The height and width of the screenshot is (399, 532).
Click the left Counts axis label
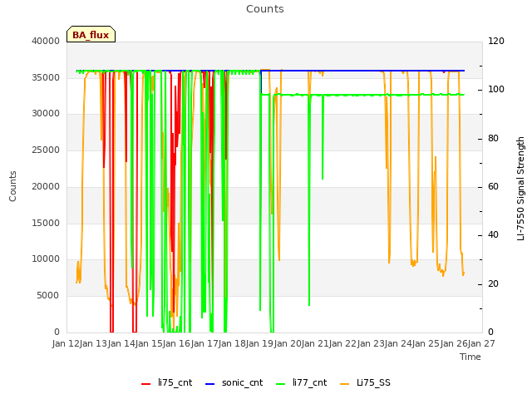(12, 186)
